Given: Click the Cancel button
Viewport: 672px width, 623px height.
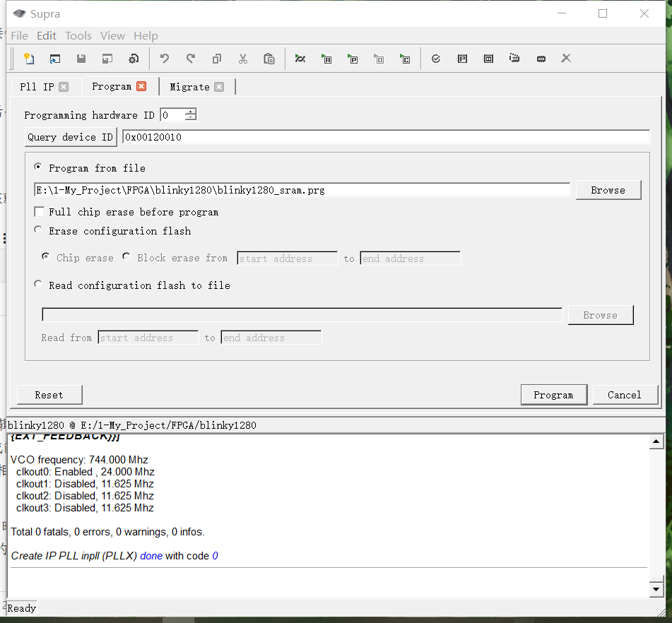Looking at the screenshot, I should [x=625, y=395].
